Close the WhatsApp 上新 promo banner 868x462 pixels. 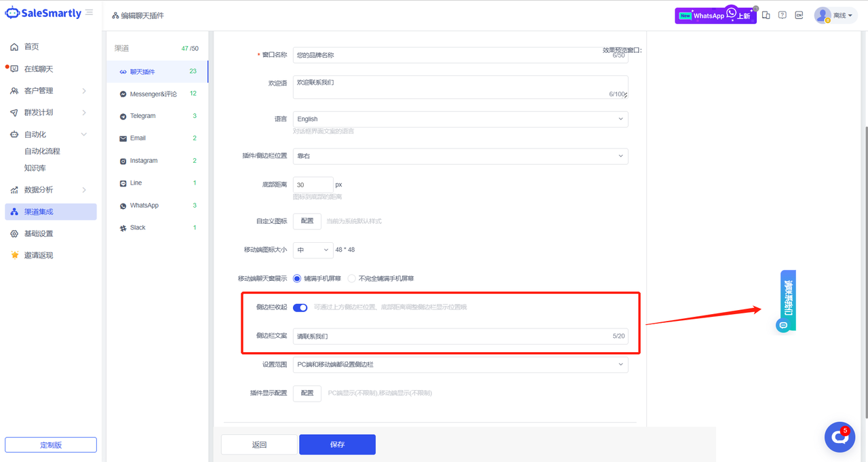tap(756, 8)
